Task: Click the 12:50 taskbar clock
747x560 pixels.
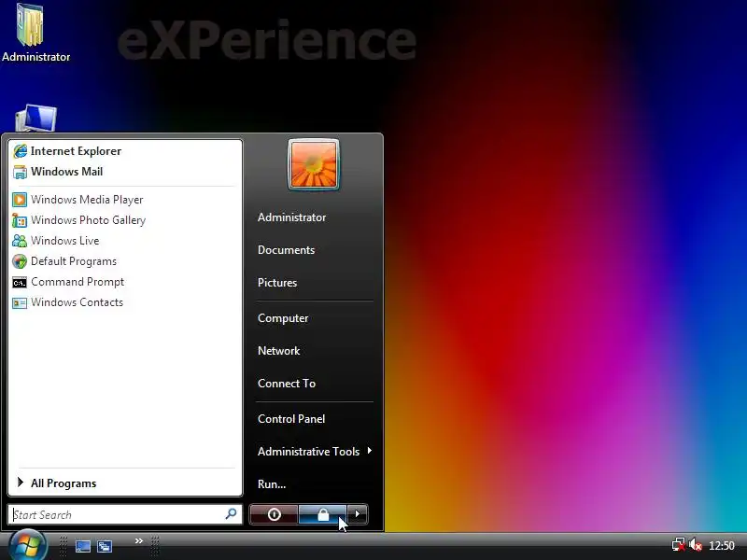Action: [721, 546]
